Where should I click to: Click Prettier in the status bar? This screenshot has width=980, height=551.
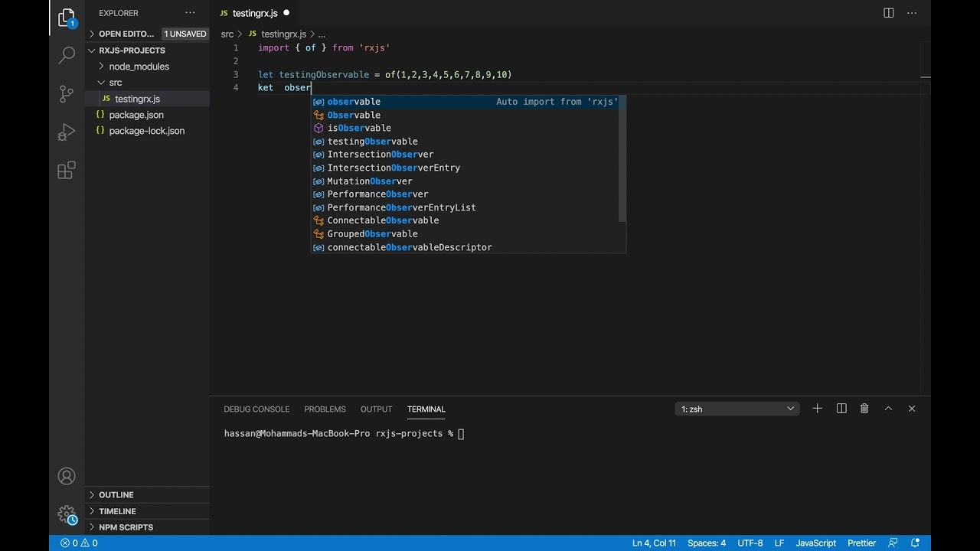click(861, 543)
